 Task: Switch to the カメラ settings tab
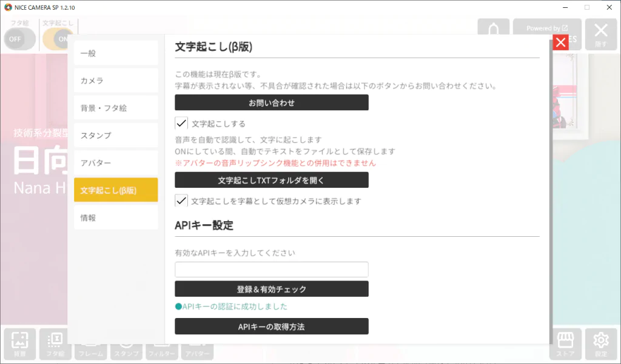(116, 81)
